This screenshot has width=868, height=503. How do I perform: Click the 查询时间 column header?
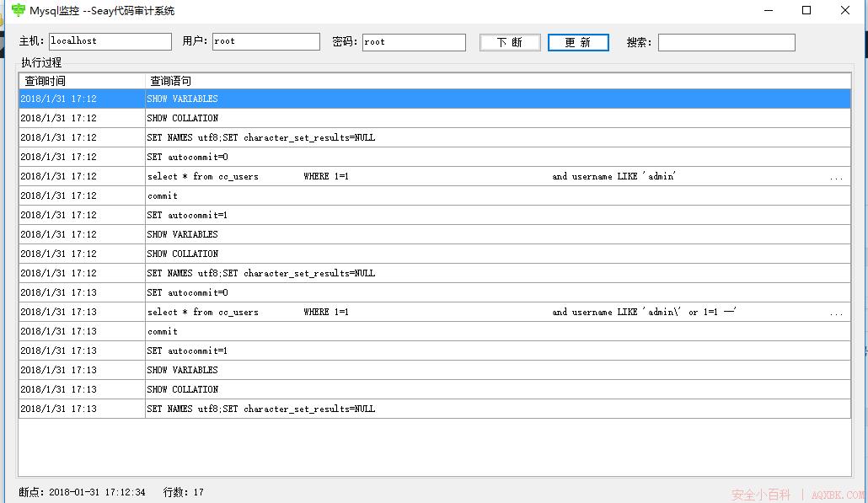(x=82, y=81)
